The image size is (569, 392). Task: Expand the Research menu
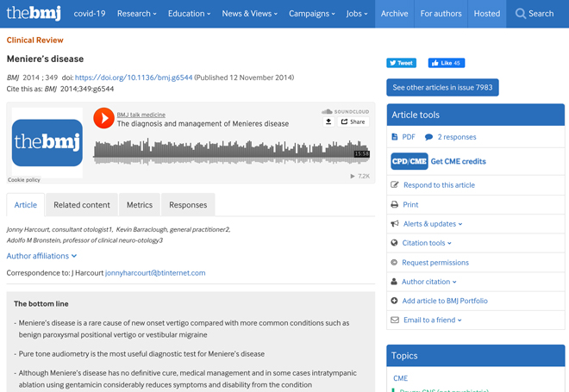137,14
